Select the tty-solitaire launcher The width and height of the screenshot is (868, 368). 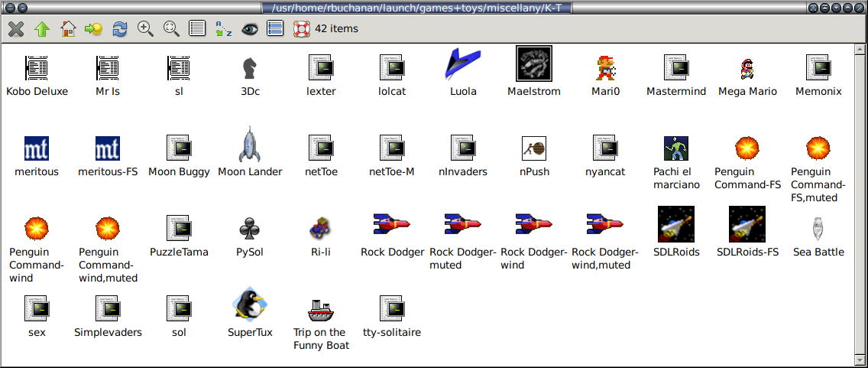pyautogui.click(x=391, y=308)
